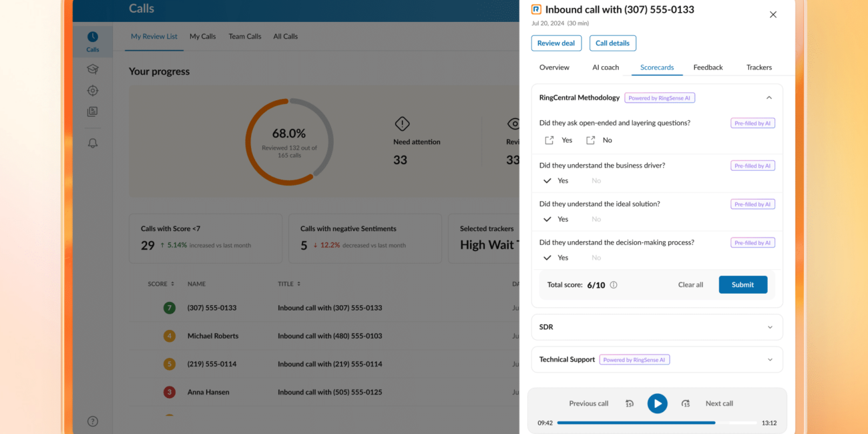Select No for understanding the business driver
Viewport: 868px width, 434px height.
click(596, 180)
